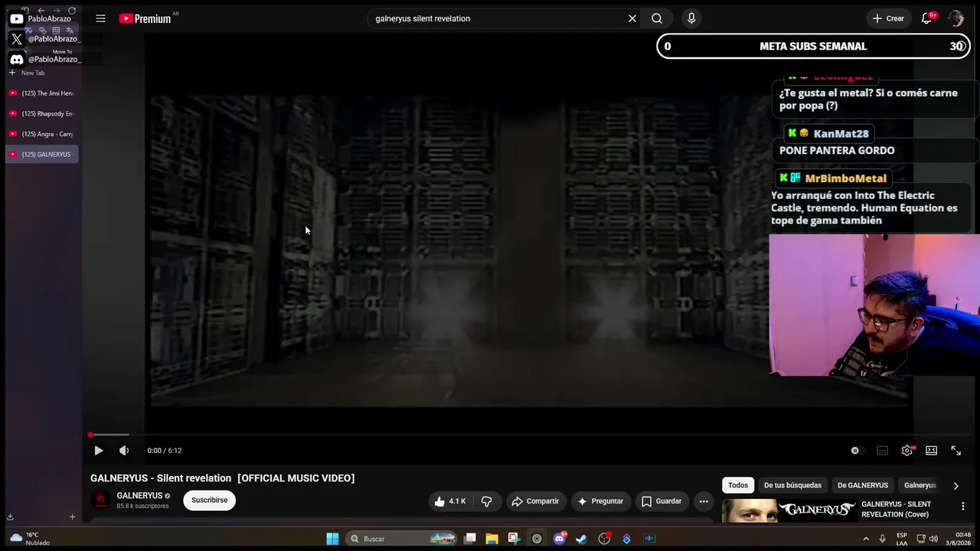The width and height of the screenshot is (980, 551).
Task: Run the YouTube search with magnifier button
Action: 657,18
